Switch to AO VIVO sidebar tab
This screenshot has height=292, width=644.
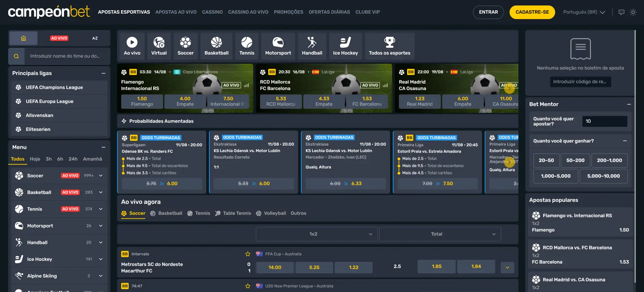pyautogui.click(x=59, y=38)
